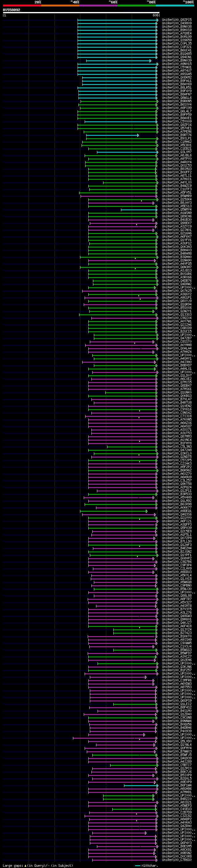Select label UniRef100_Q94CN1
The height and width of the screenshot is (868, 197).
coord(177,57)
